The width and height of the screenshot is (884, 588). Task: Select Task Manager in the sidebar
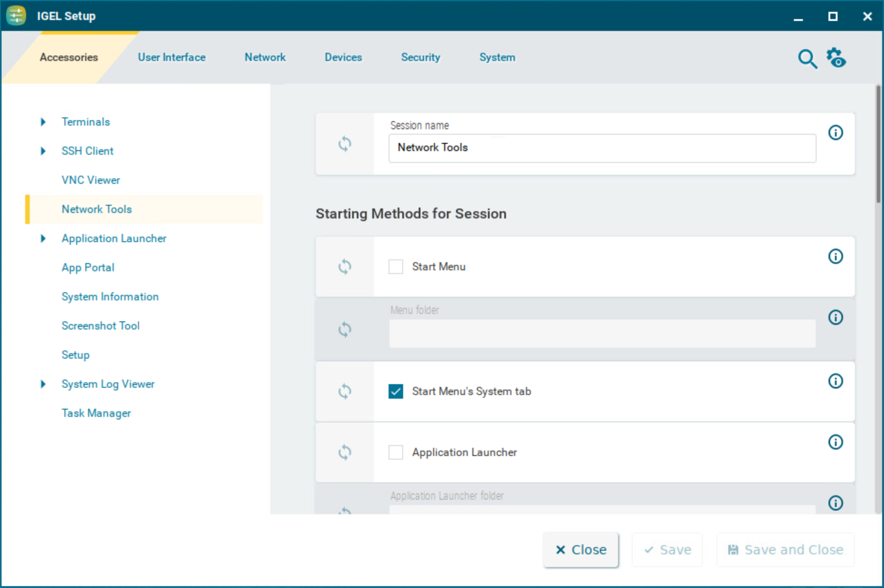96,413
